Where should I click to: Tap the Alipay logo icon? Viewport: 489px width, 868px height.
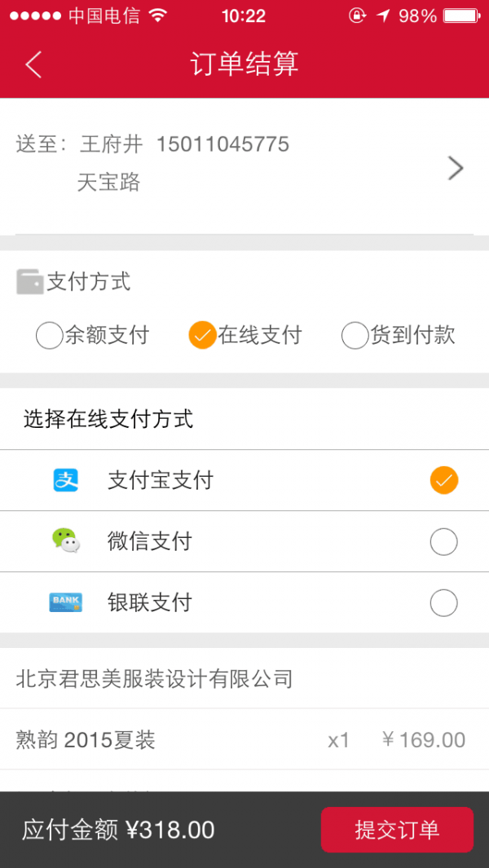click(x=66, y=481)
